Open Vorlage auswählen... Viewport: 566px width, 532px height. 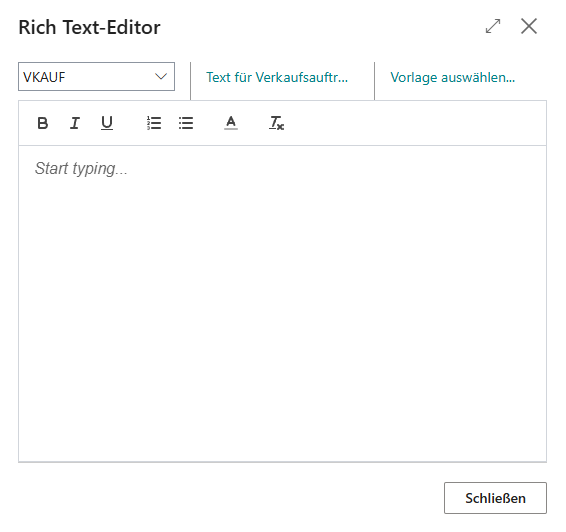point(453,77)
